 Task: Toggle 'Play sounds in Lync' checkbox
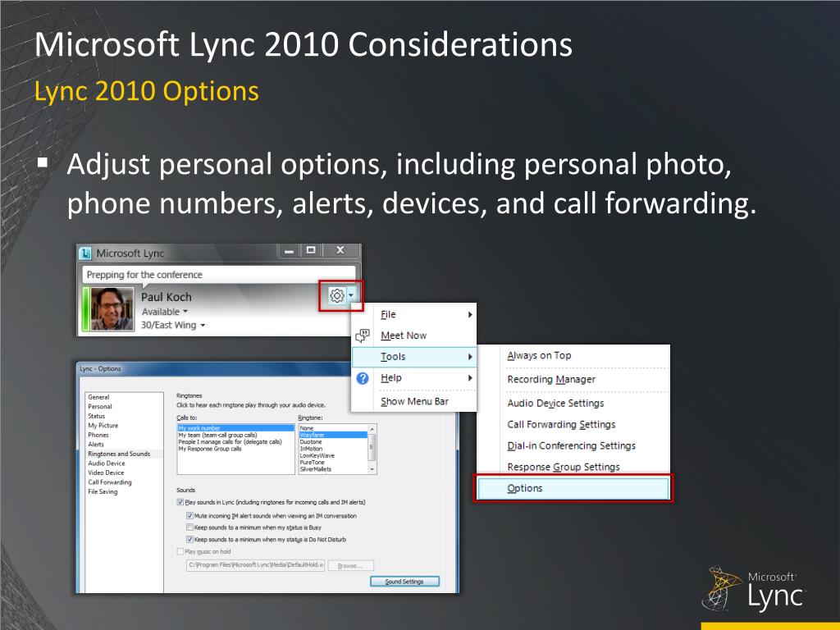click(x=180, y=502)
